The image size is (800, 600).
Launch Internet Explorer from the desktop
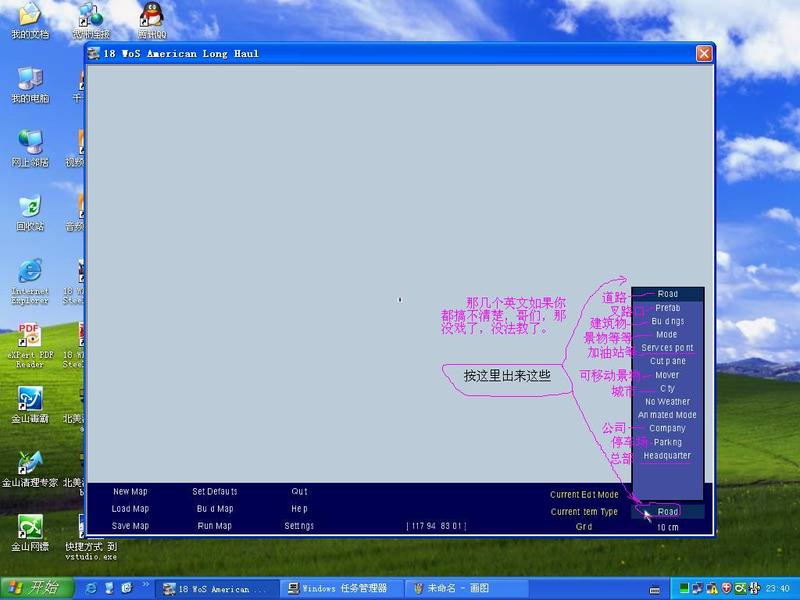coord(30,282)
